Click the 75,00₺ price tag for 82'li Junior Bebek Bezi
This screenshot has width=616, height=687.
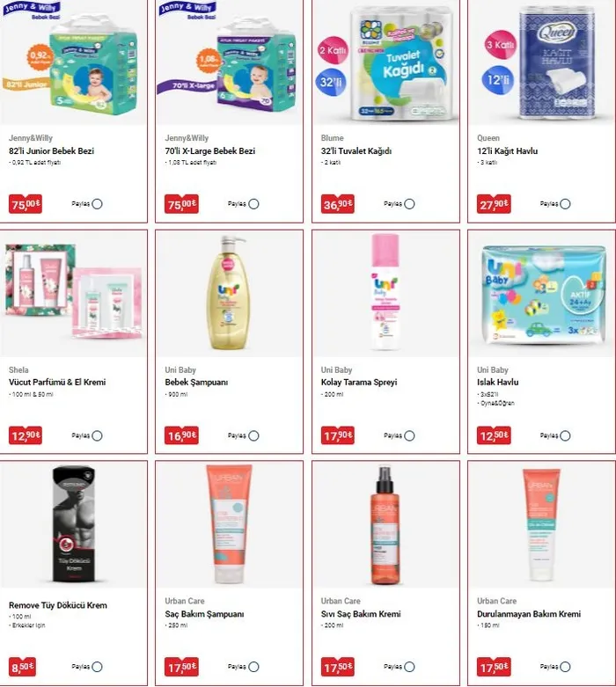point(26,204)
